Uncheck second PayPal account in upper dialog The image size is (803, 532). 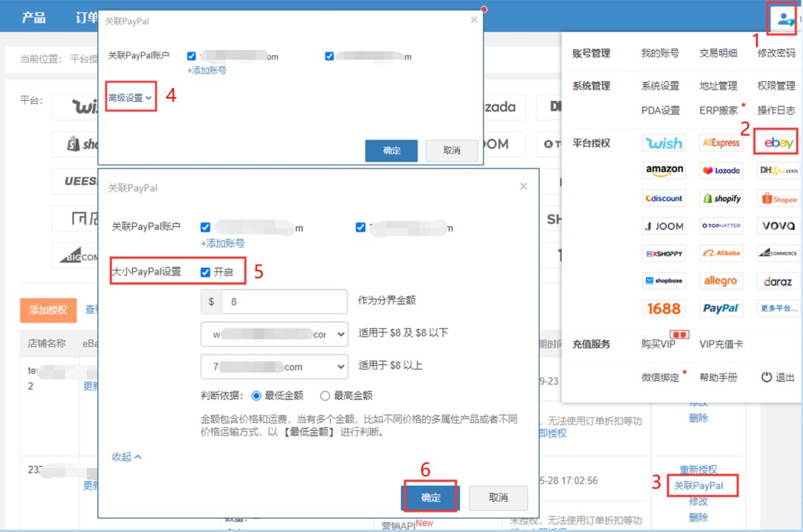(x=329, y=56)
